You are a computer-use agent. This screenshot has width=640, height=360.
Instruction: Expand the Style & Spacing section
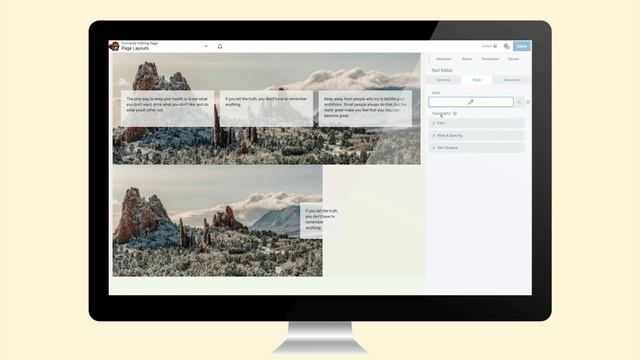476,135
